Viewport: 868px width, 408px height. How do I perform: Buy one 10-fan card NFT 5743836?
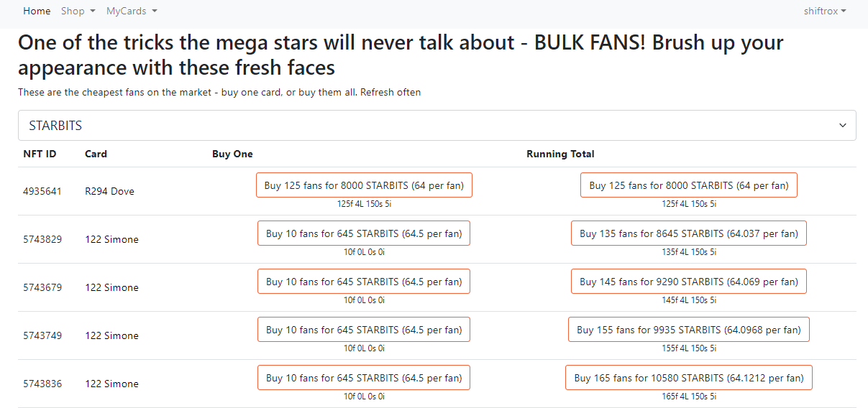coord(364,378)
